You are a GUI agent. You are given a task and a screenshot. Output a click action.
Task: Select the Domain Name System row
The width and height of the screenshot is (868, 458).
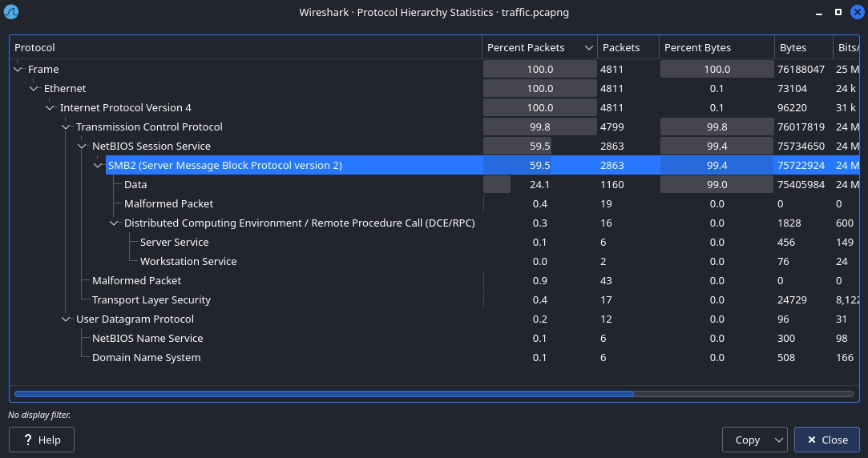[x=146, y=358]
